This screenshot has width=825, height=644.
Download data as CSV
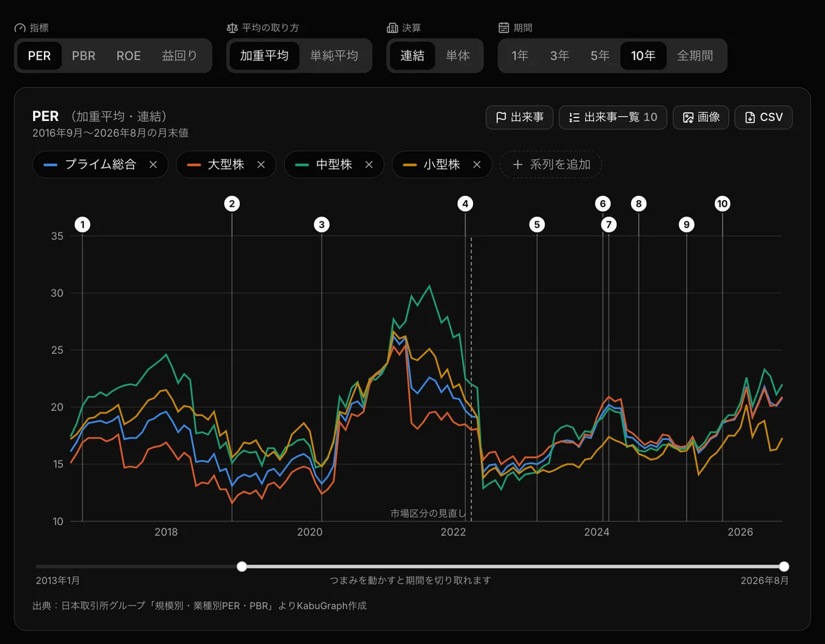[764, 118]
